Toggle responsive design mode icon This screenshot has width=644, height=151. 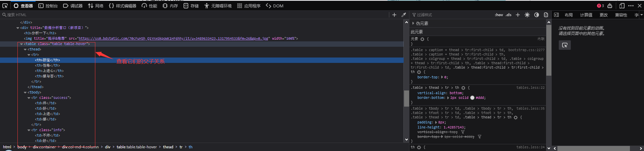(622, 6)
